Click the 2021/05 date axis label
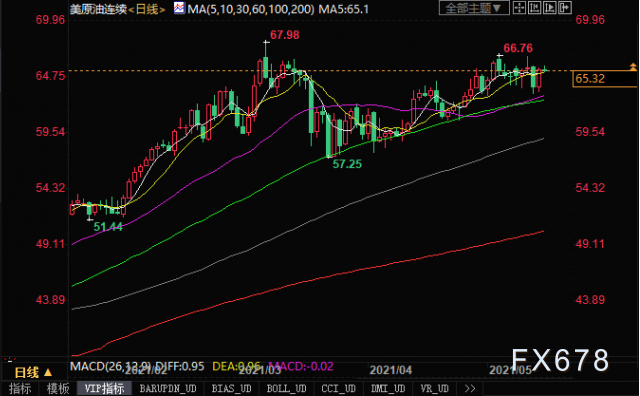Viewport: 640px width, 396px height. coord(510,370)
